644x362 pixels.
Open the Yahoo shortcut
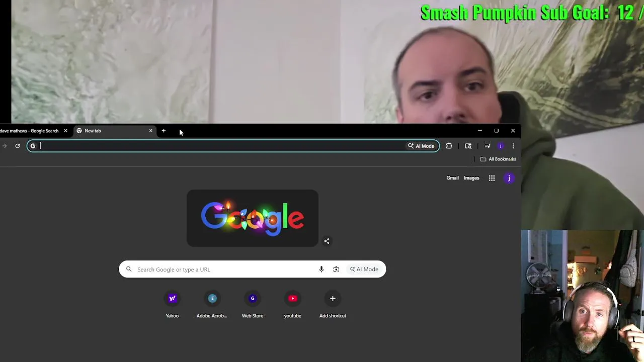pyautogui.click(x=172, y=305)
